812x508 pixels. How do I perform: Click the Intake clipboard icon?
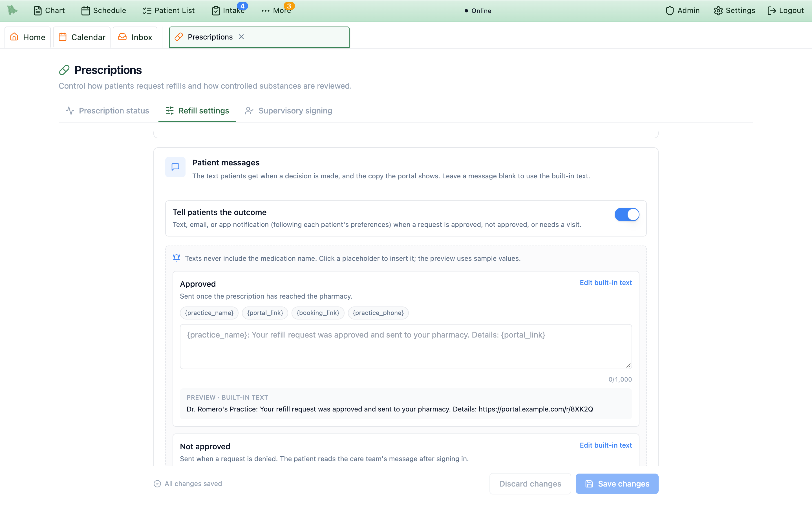coord(216,11)
